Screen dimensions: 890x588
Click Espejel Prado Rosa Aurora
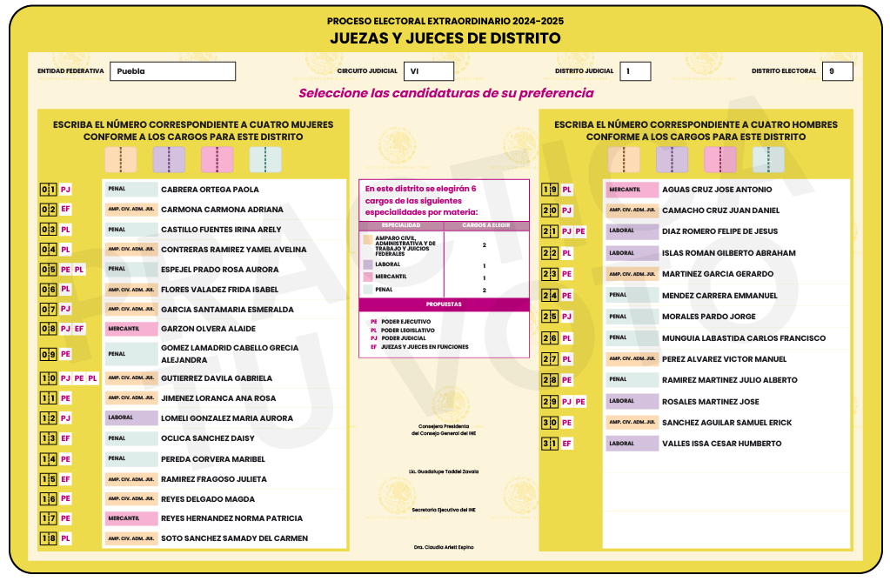(x=219, y=270)
